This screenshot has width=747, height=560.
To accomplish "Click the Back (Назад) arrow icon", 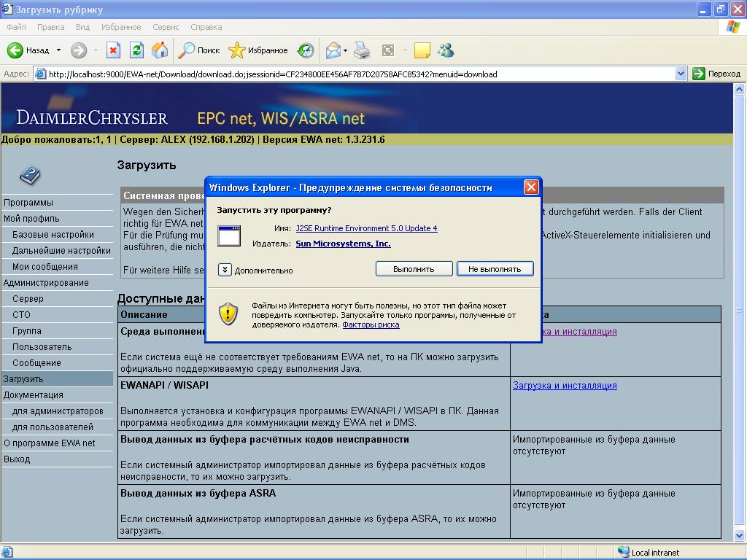I will coord(15,50).
